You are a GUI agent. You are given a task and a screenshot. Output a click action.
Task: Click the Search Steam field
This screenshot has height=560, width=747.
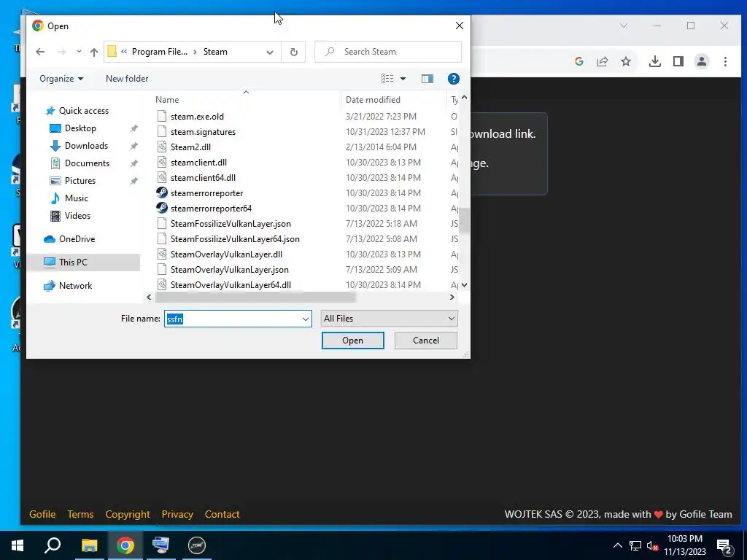pos(388,52)
